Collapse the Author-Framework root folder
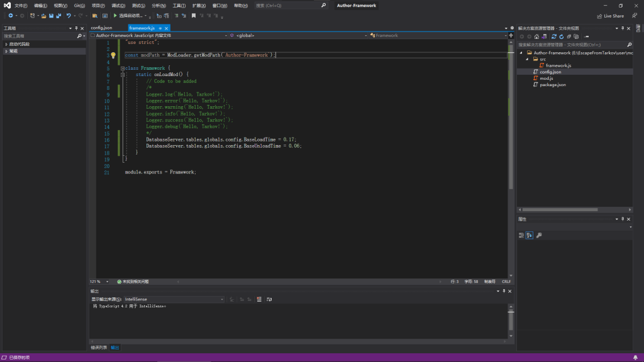The image size is (644, 362). [x=521, y=53]
